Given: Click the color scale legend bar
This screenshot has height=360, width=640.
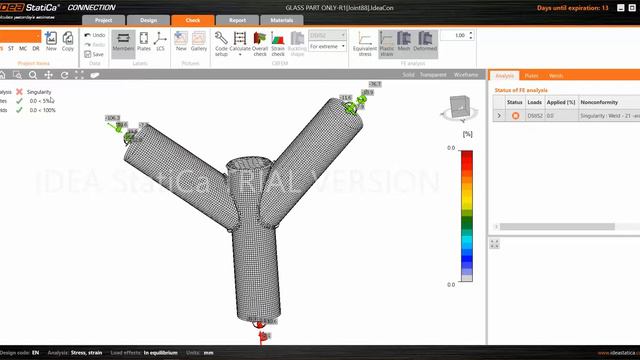Looking at the screenshot, I should pos(467,216).
